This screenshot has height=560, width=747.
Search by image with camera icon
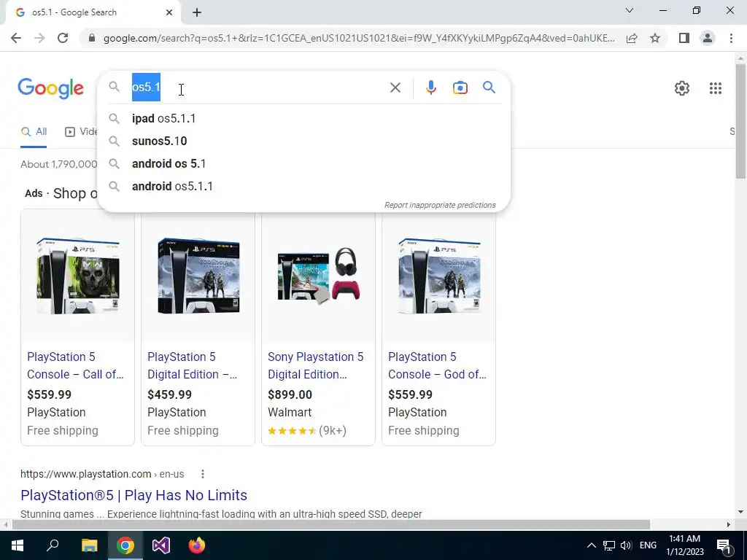(460, 87)
